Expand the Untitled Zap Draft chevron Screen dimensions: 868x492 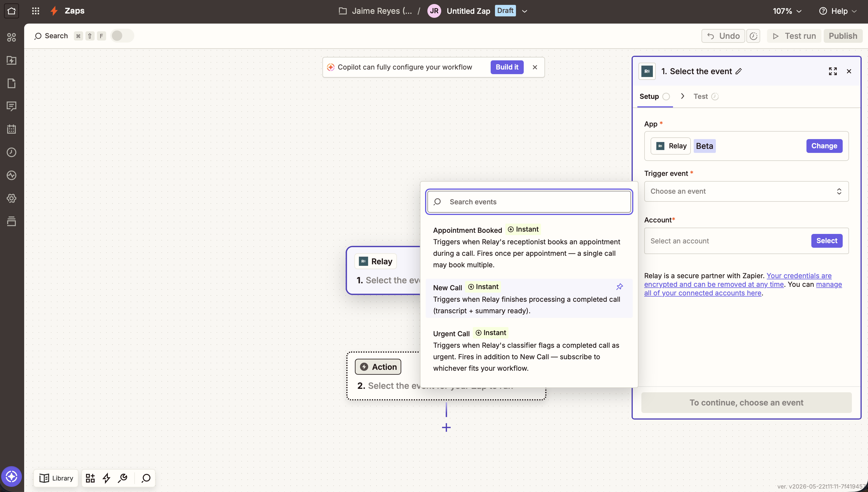[x=524, y=11]
